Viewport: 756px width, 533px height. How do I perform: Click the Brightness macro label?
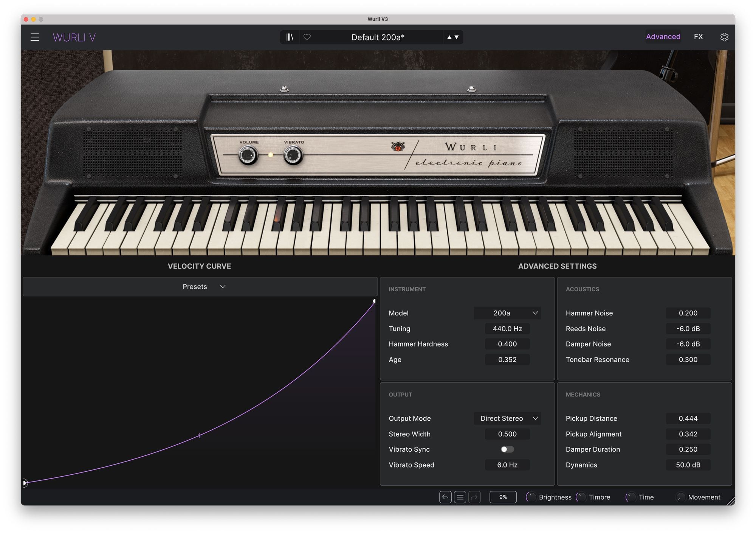tap(555, 497)
